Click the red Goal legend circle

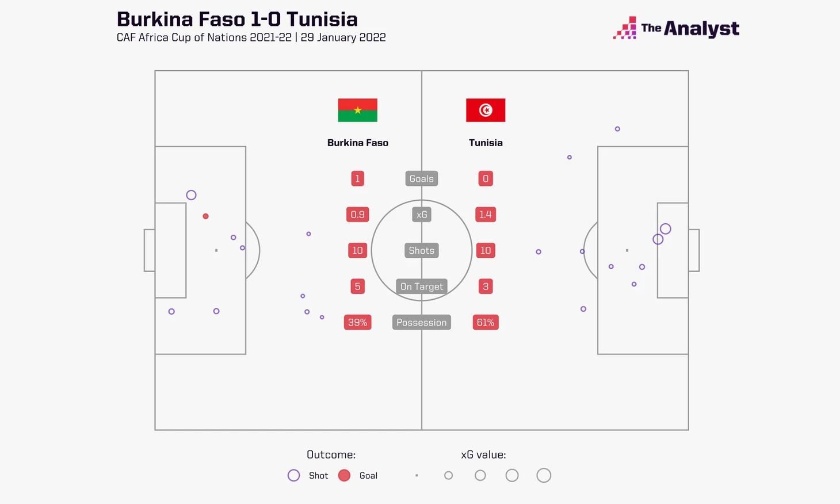(344, 475)
